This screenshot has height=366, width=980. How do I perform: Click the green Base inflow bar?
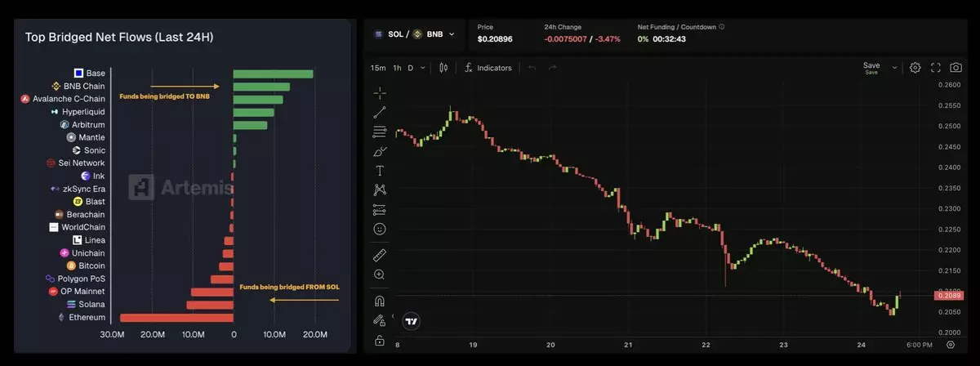(273, 74)
